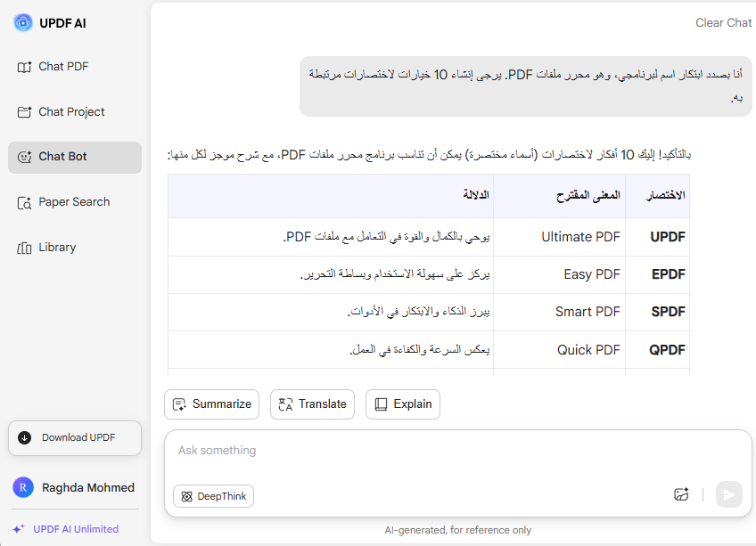Click the AI-generated, for reference only note
756x546 pixels.
457,530
